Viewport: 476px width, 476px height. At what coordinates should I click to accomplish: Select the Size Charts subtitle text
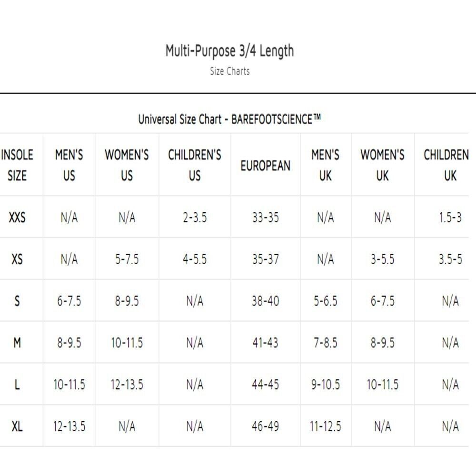(x=230, y=71)
